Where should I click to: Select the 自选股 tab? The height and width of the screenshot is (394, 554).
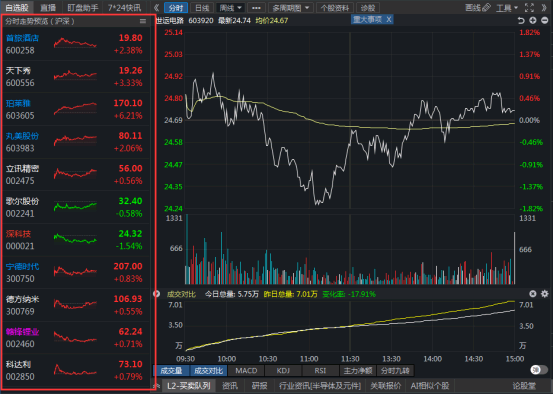[x=17, y=7]
